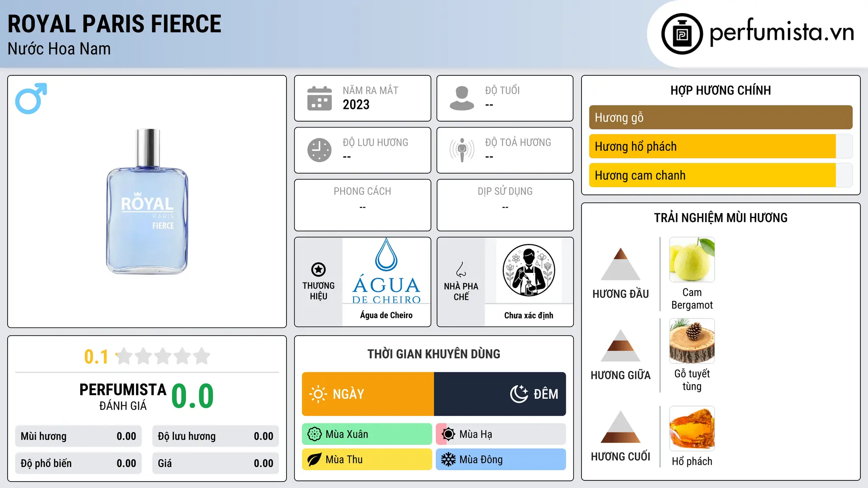Image resolution: width=868 pixels, height=488 pixels.
Task: Click the Dịp sử dụng occasion box
Action: pos(505,205)
